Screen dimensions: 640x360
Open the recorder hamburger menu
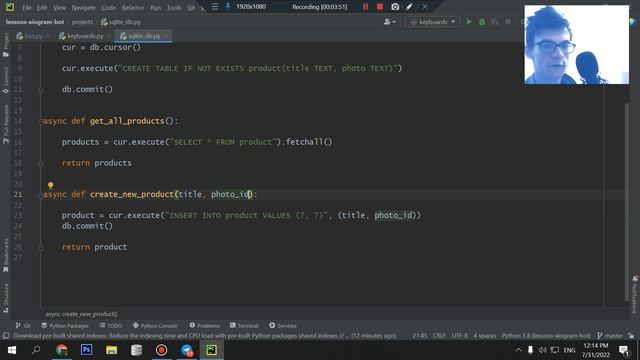pyautogui.click(x=215, y=7)
